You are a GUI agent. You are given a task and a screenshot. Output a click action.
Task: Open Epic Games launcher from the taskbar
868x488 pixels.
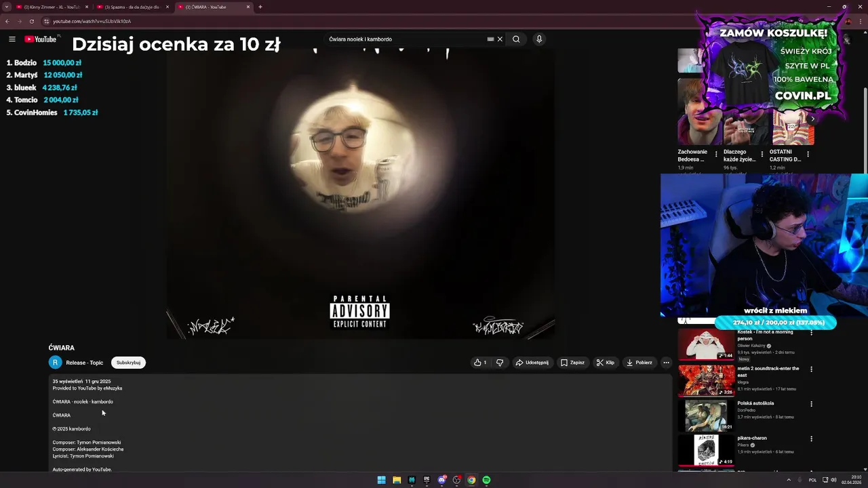427,480
